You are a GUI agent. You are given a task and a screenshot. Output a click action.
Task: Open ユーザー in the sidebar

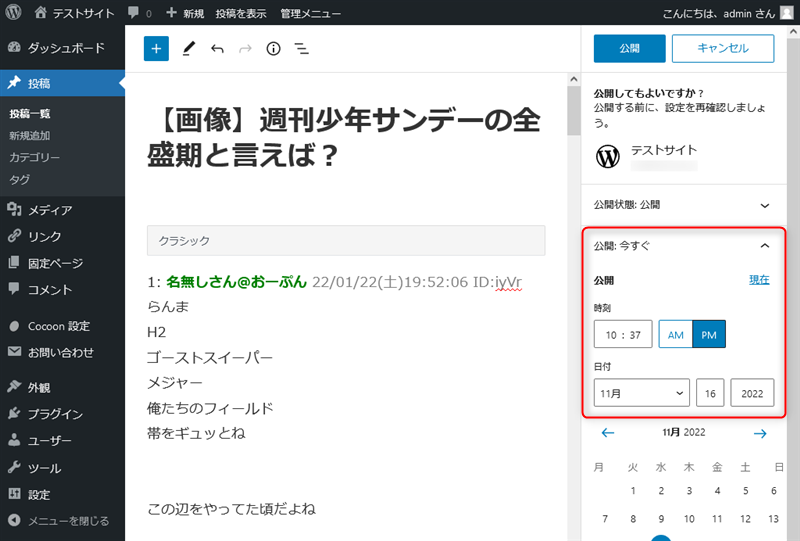click(x=62, y=440)
